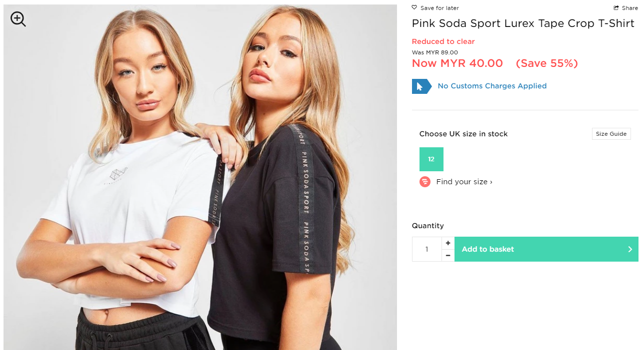
Task: Click the magnifier zoom icon on the photo
Action: point(18,19)
